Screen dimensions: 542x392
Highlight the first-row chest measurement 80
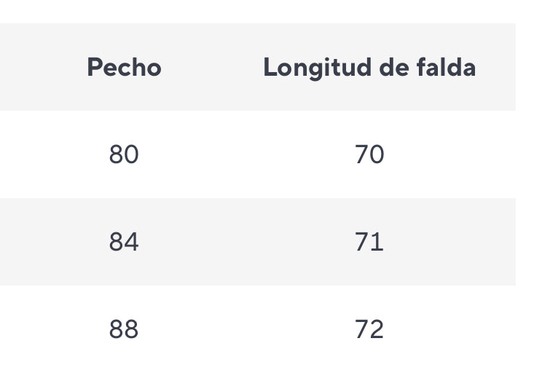point(124,154)
